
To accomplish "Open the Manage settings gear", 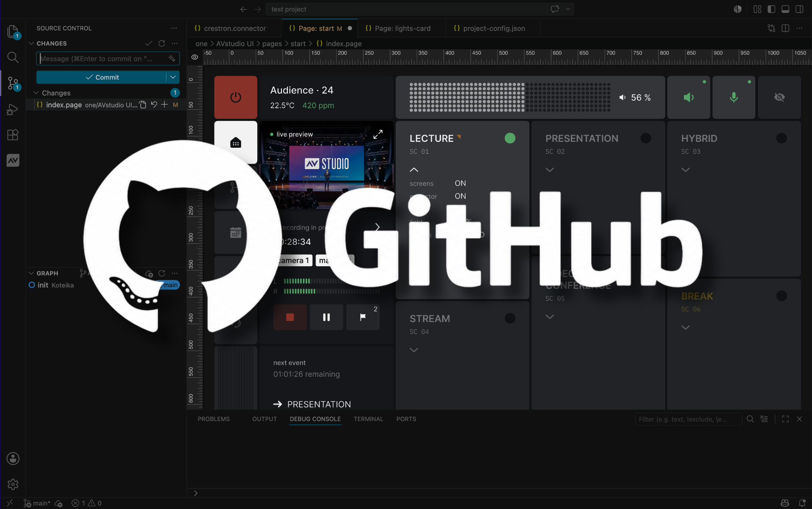I will point(13,484).
